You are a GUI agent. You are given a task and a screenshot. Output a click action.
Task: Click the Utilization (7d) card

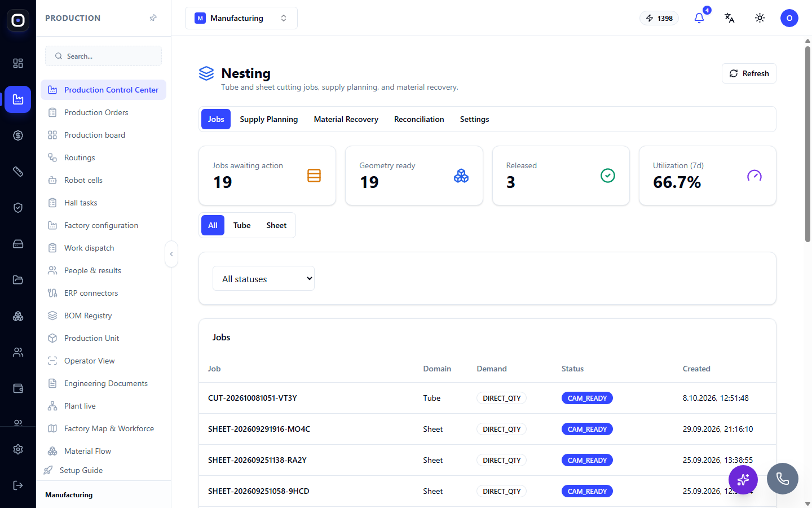[x=707, y=176]
